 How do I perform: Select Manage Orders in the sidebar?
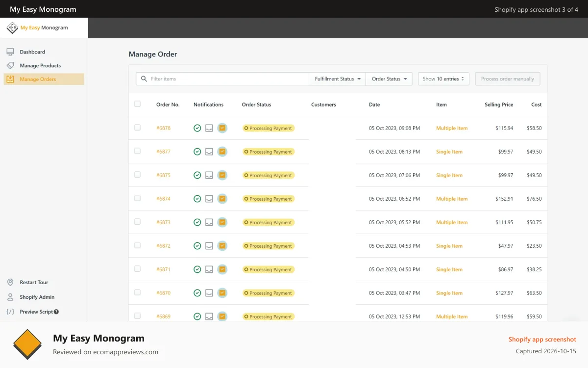44,79
